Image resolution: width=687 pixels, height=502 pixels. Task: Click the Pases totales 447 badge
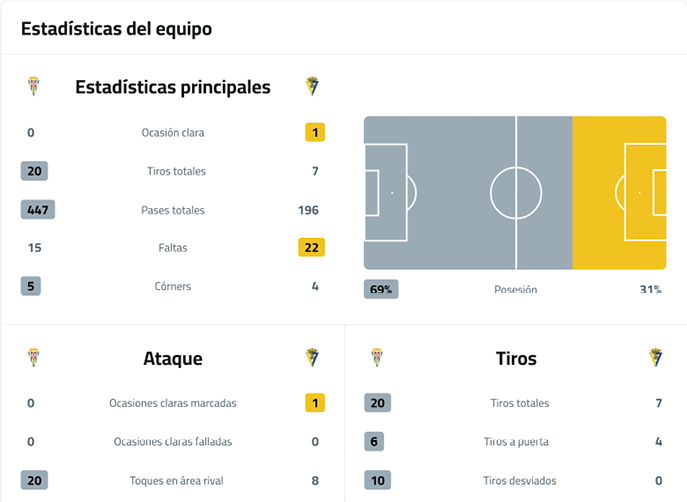(38, 210)
